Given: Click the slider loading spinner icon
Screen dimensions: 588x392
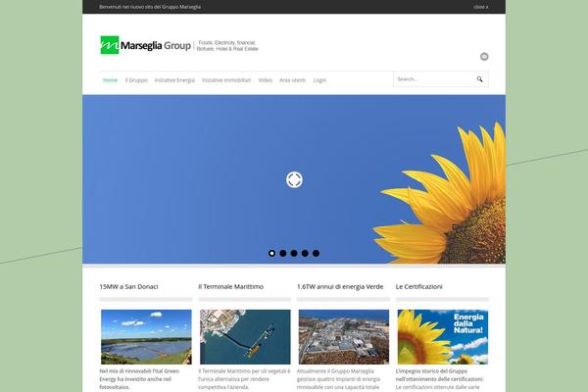Looking at the screenshot, I should coord(294,179).
